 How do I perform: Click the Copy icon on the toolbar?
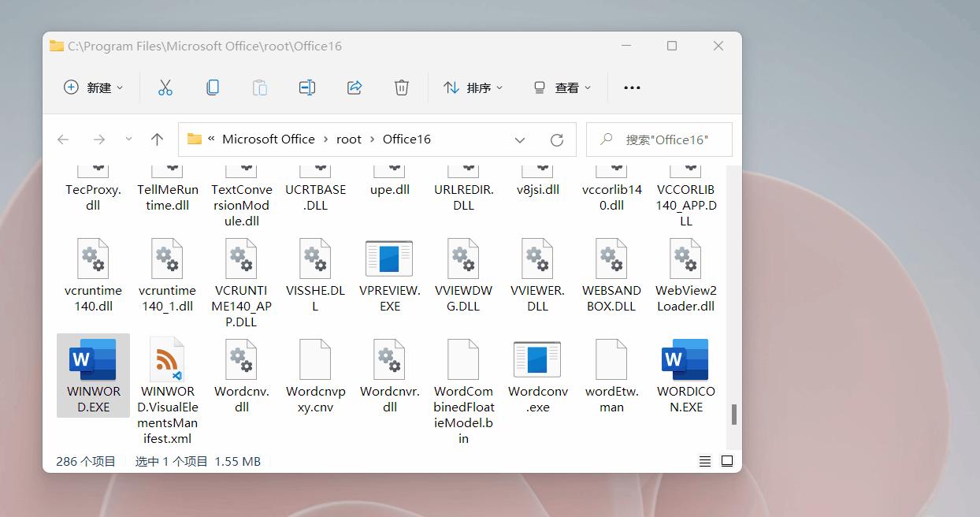(x=212, y=87)
